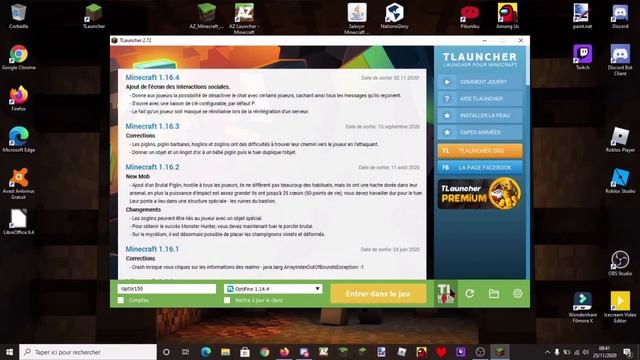Select TLauncher desktop shortcut

pyautogui.click(x=93, y=16)
